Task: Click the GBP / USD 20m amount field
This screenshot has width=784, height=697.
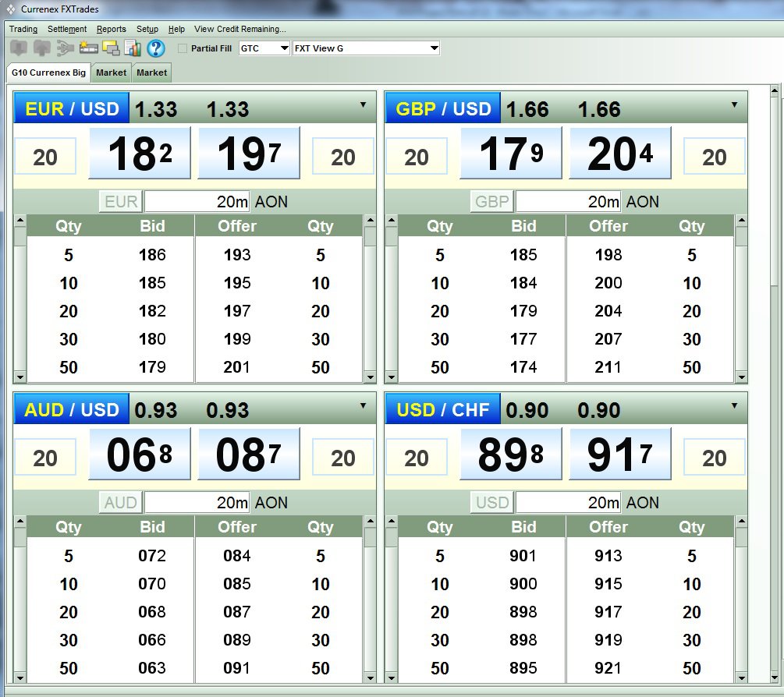Action: pos(569,201)
